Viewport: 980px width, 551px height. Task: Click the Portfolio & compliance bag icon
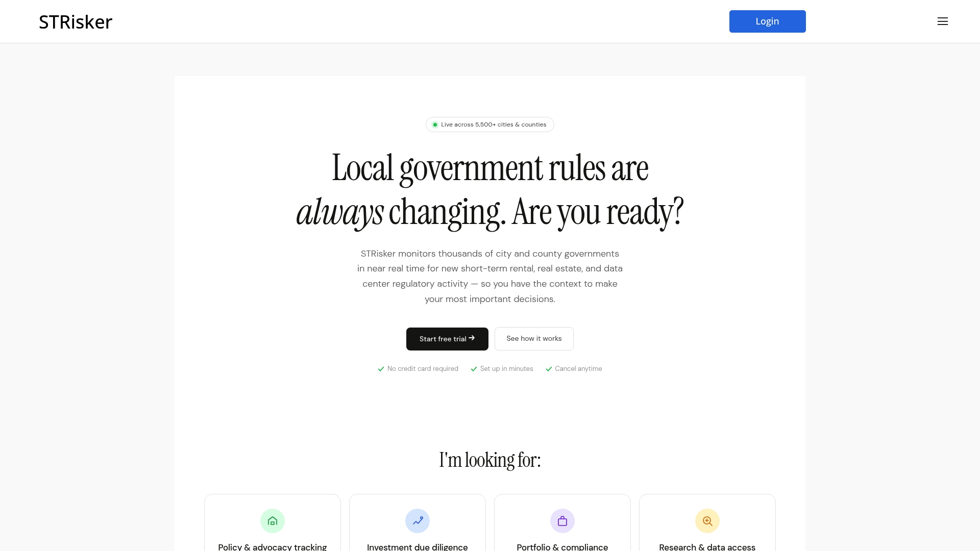click(x=562, y=521)
